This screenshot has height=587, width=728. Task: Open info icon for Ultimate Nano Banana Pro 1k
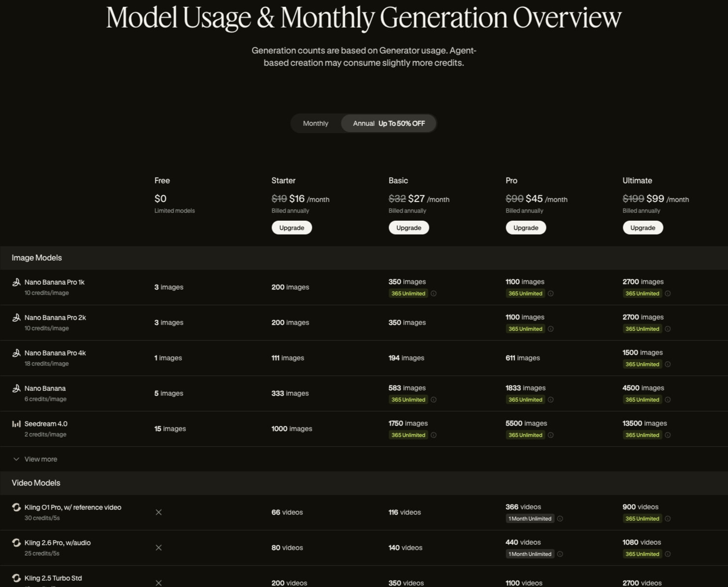coord(667,293)
